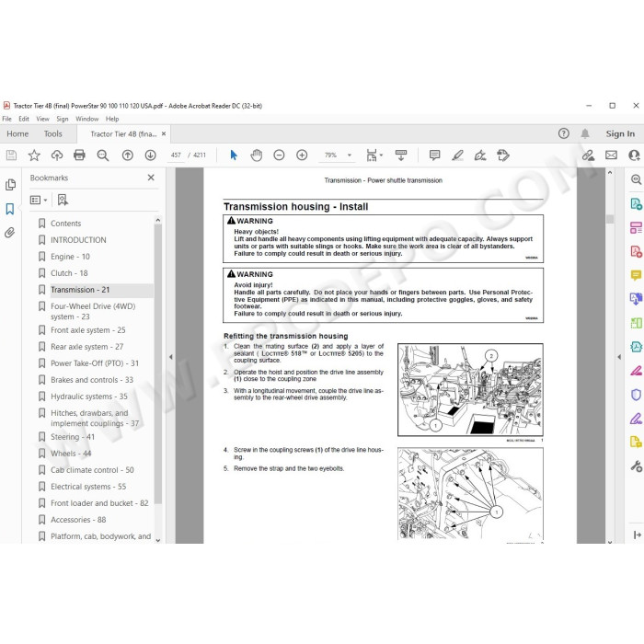Switch to the Tools tab
The image size is (644, 644).
tap(53, 134)
